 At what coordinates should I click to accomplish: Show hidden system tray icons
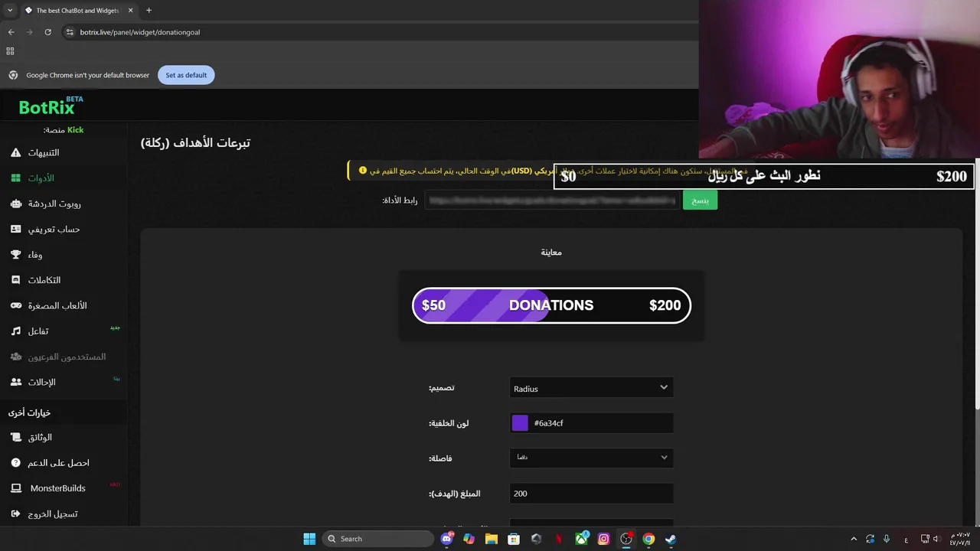[854, 539]
